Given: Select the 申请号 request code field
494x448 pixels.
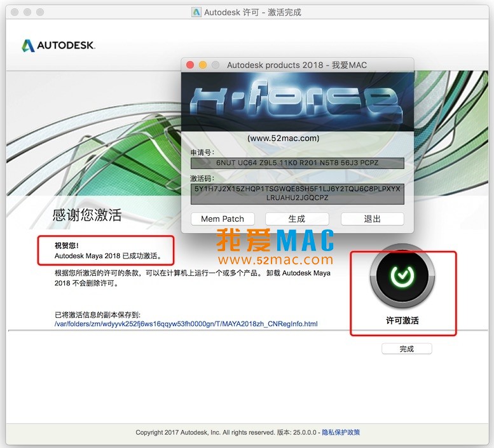Looking at the screenshot, I should [297, 163].
